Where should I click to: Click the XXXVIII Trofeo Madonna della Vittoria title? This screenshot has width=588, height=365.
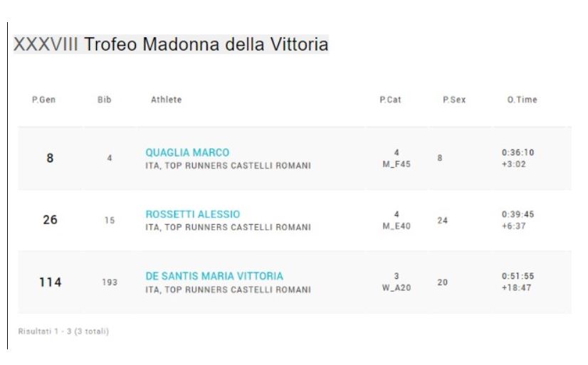click(x=171, y=44)
